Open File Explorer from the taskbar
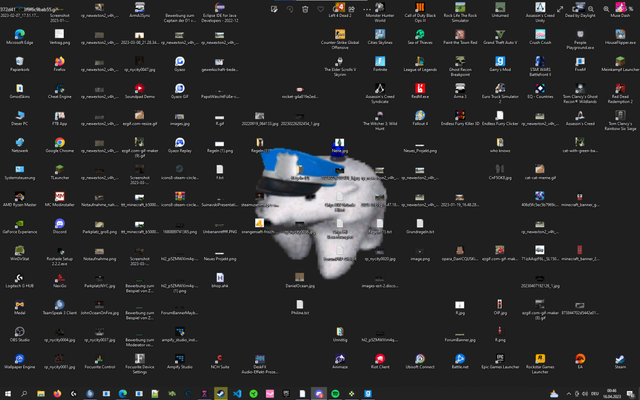Image resolution: width=640 pixels, height=400 pixels. click(x=41, y=393)
